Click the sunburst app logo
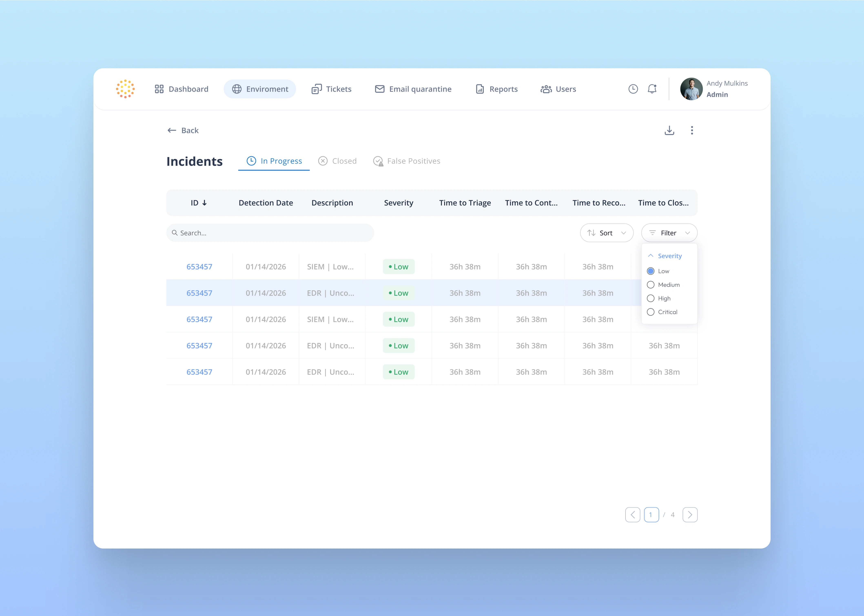The height and width of the screenshot is (616, 864). pos(125,89)
